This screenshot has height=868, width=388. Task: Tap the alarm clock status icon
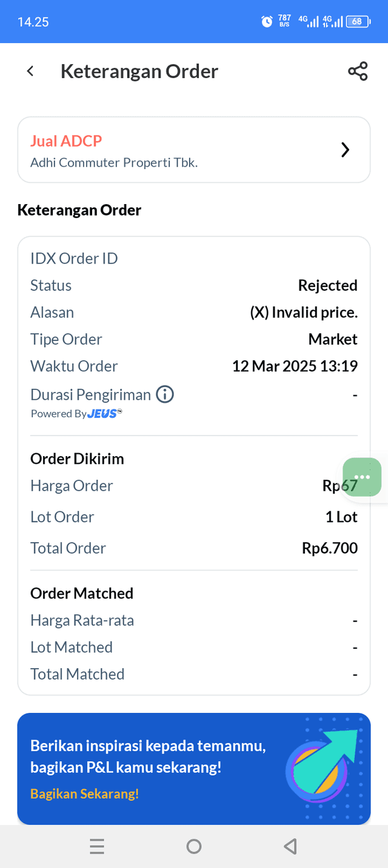coord(267,22)
